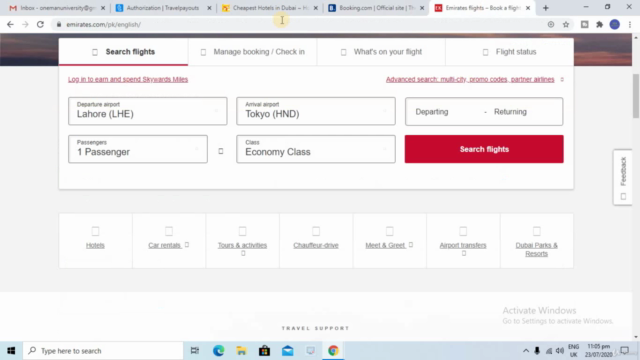The width and height of the screenshot is (640, 360).
Task: Close the Emirates flights tab
Action: (x=528, y=8)
